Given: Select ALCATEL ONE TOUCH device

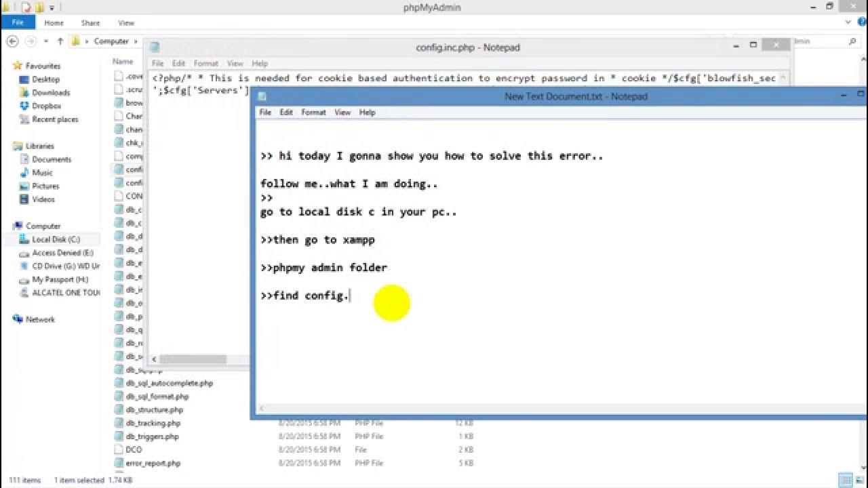Looking at the screenshot, I should tap(66, 293).
